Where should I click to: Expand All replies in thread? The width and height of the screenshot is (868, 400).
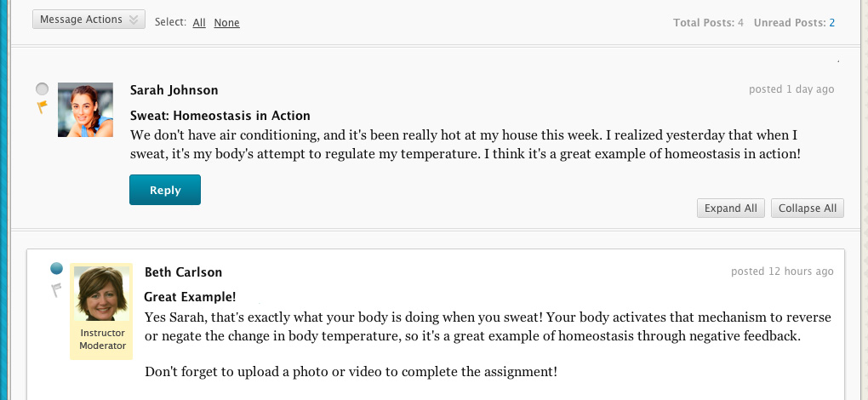coord(730,209)
